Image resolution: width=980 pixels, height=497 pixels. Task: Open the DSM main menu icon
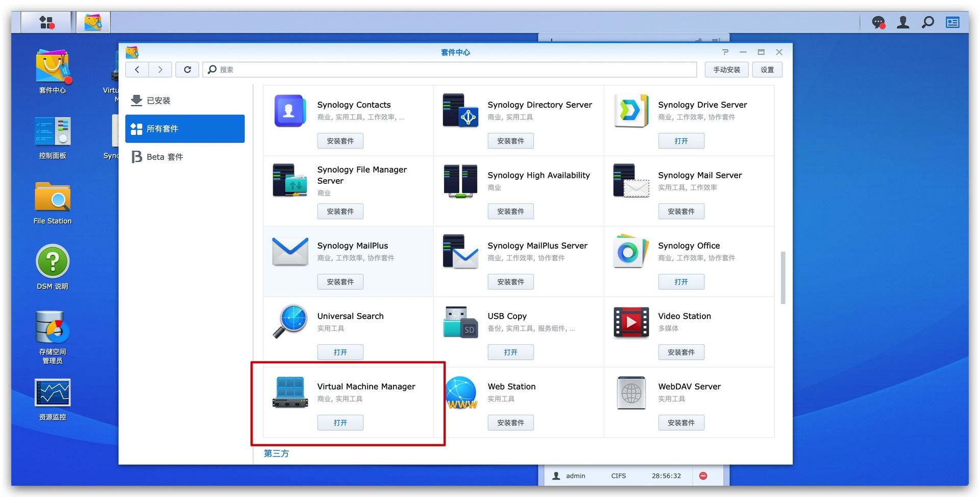point(47,22)
